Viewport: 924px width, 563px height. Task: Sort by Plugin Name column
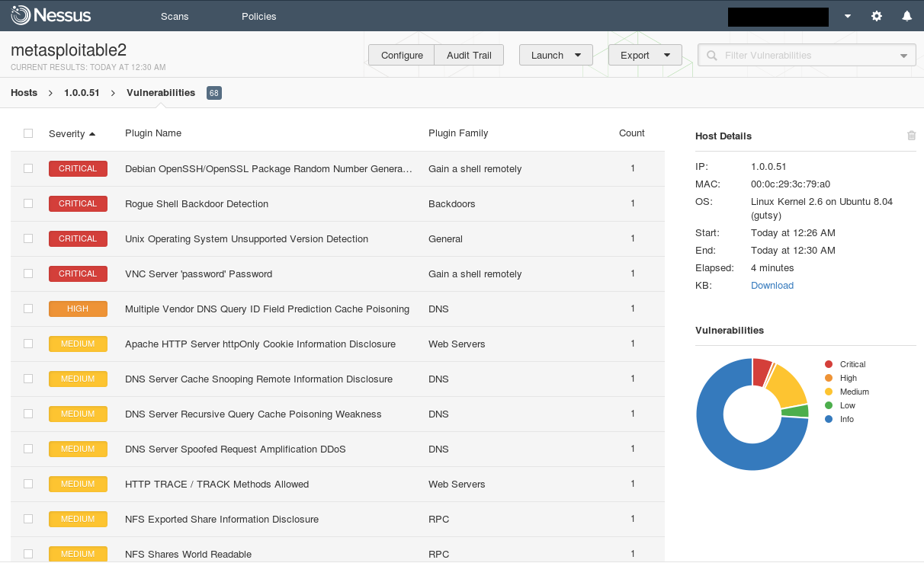[x=153, y=133]
